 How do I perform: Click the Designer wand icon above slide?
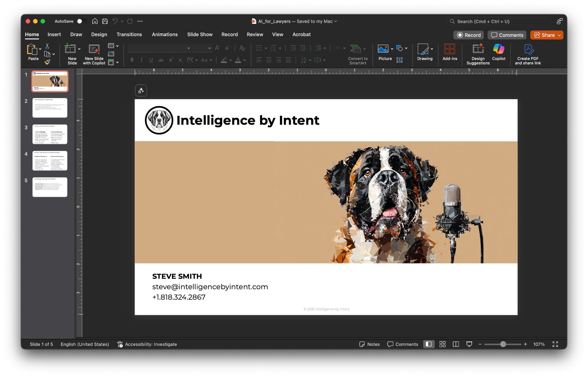[141, 91]
